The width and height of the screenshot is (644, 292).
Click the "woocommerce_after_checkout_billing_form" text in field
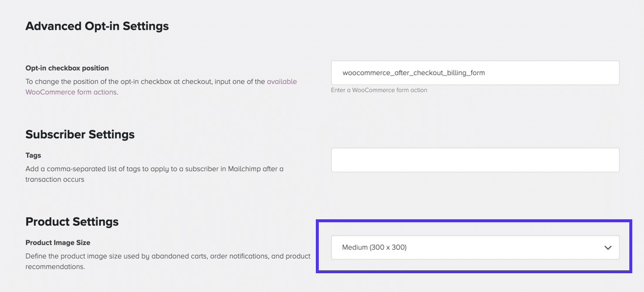[413, 73]
